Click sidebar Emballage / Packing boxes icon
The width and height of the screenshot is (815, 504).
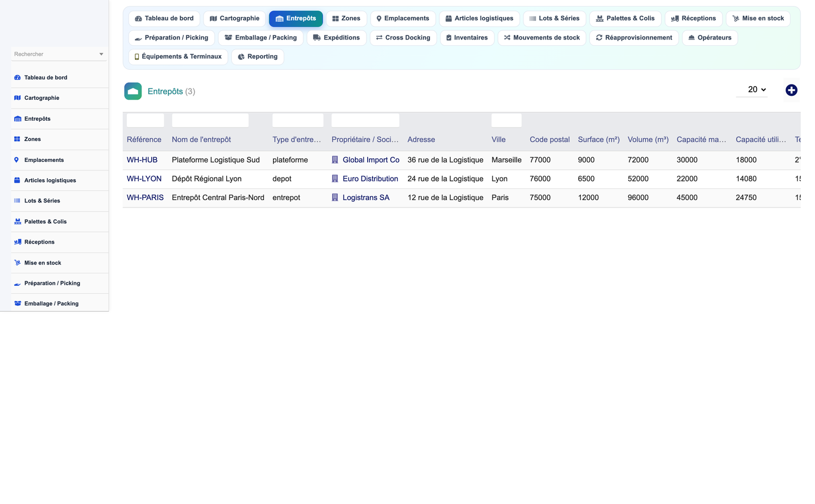(x=17, y=303)
